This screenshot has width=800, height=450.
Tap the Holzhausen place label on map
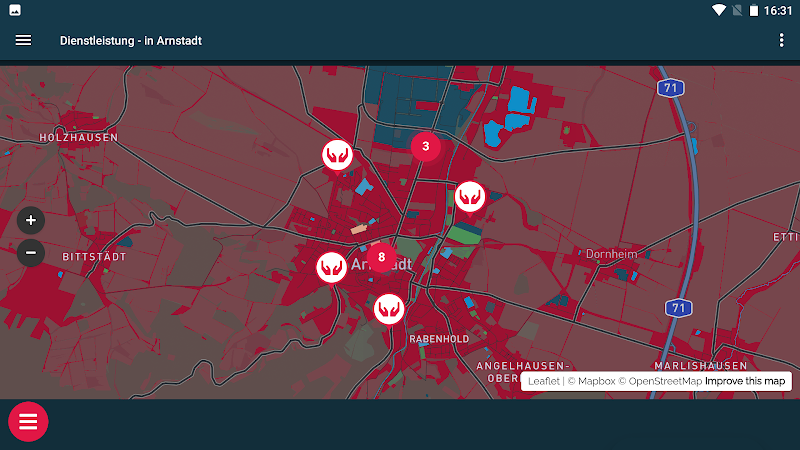(78, 137)
